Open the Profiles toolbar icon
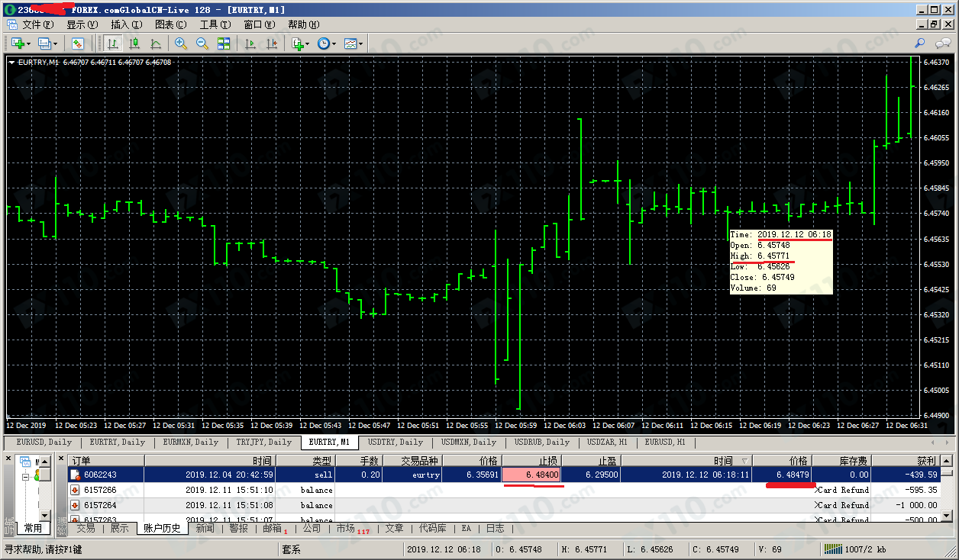959x560 pixels. point(44,43)
